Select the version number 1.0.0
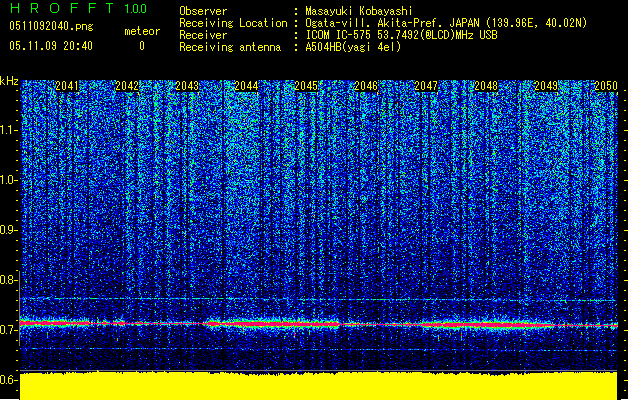Screen dimensions: 629x400 point(136,9)
